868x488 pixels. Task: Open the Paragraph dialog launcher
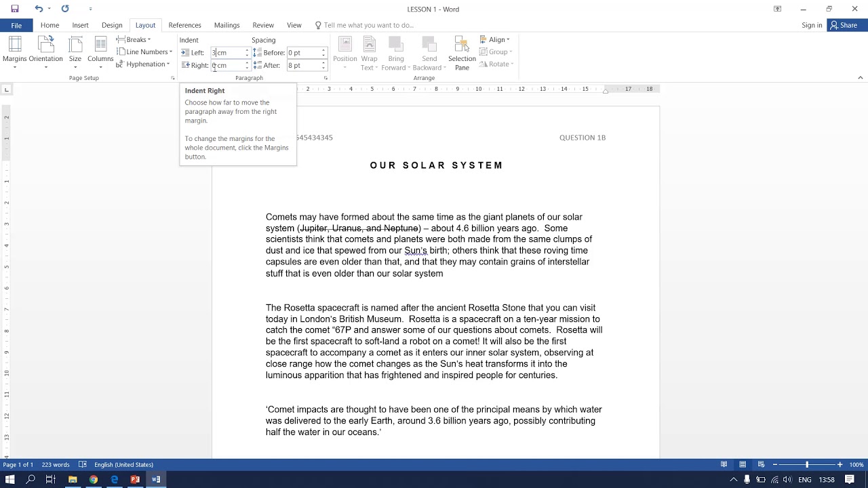(325, 78)
